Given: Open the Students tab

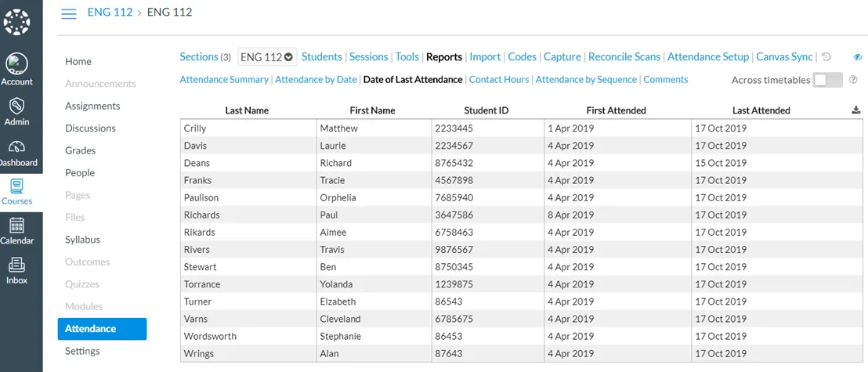Looking at the screenshot, I should [322, 56].
